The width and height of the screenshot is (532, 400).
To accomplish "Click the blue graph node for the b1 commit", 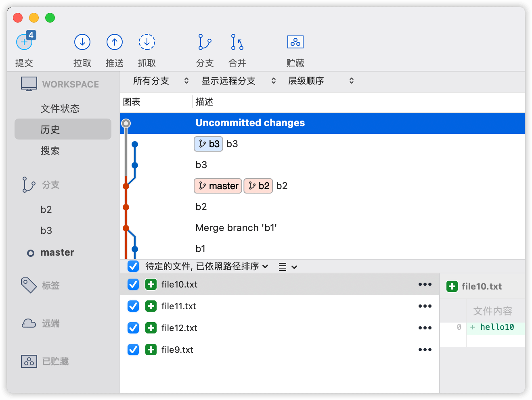I will pos(135,249).
